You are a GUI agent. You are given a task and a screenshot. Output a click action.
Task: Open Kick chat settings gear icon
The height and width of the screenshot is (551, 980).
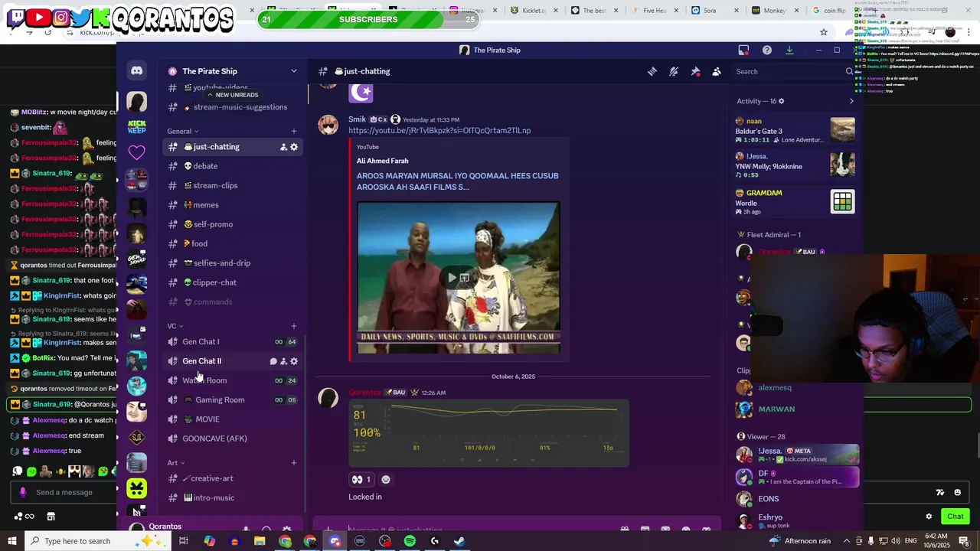tap(929, 517)
